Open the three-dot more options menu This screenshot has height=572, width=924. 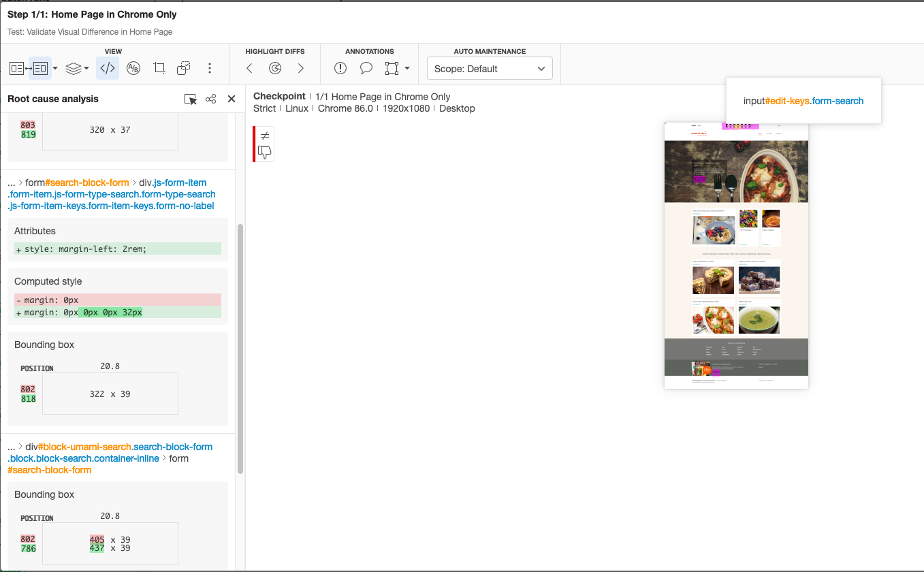tap(210, 68)
